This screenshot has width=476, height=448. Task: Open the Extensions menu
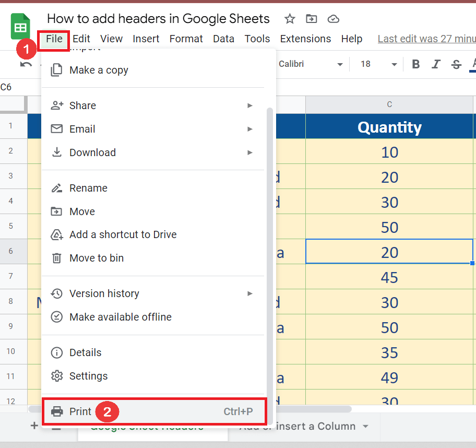click(305, 39)
